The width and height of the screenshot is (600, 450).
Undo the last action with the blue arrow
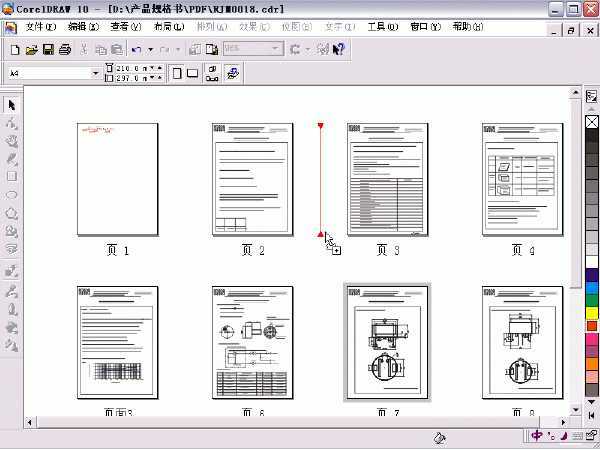(136, 49)
